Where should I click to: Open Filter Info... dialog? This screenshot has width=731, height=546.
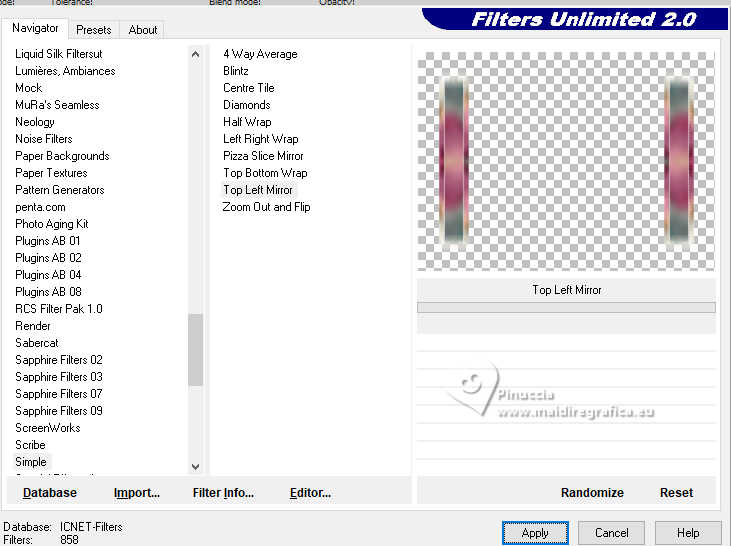click(x=223, y=493)
